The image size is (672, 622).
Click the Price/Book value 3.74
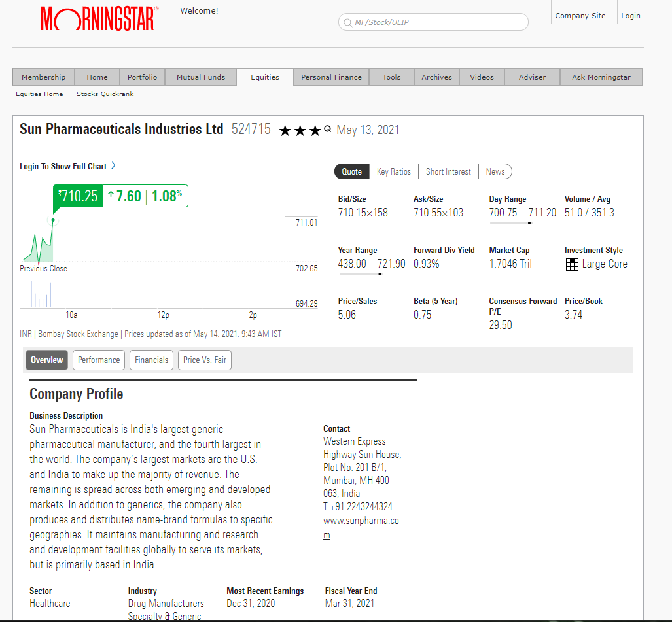(x=573, y=315)
